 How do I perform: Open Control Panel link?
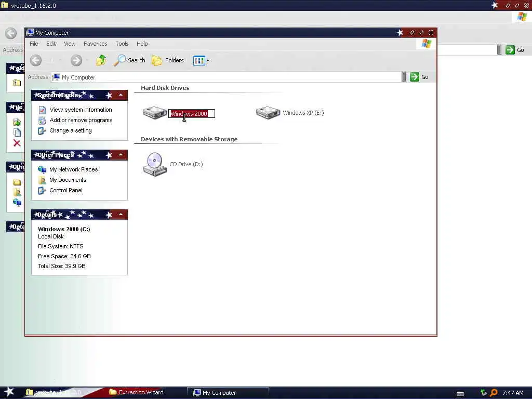click(66, 190)
